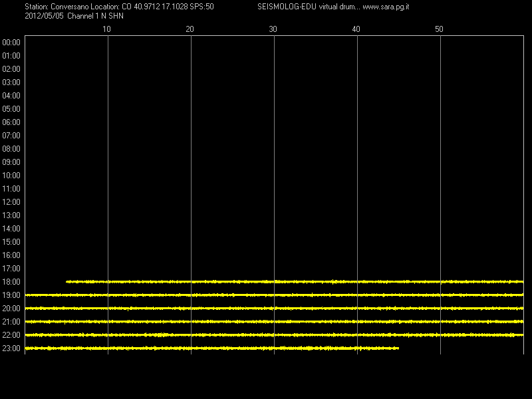The height and width of the screenshot is (399, 532).
Task: Click the 00:00 hour label
Action: pos(11,43)
